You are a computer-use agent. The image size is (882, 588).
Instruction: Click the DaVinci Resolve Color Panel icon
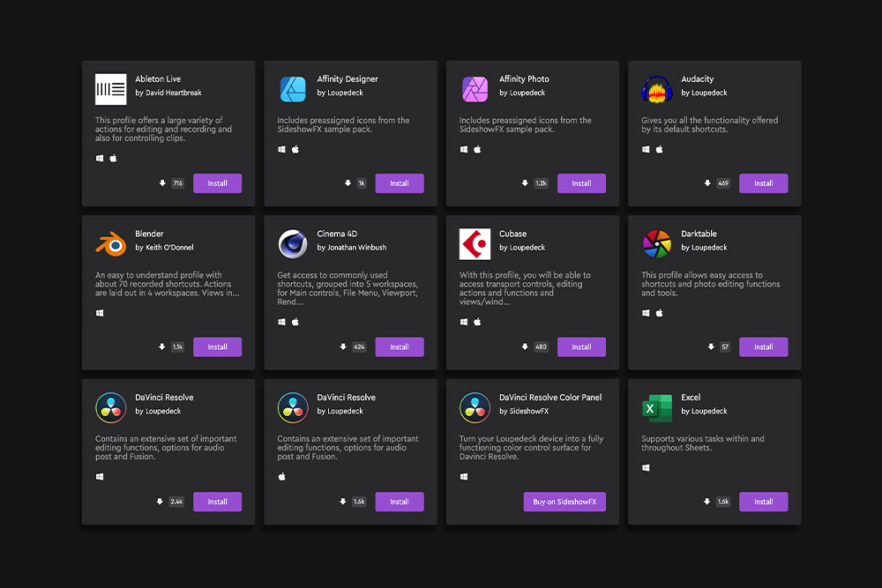point(475,407)
